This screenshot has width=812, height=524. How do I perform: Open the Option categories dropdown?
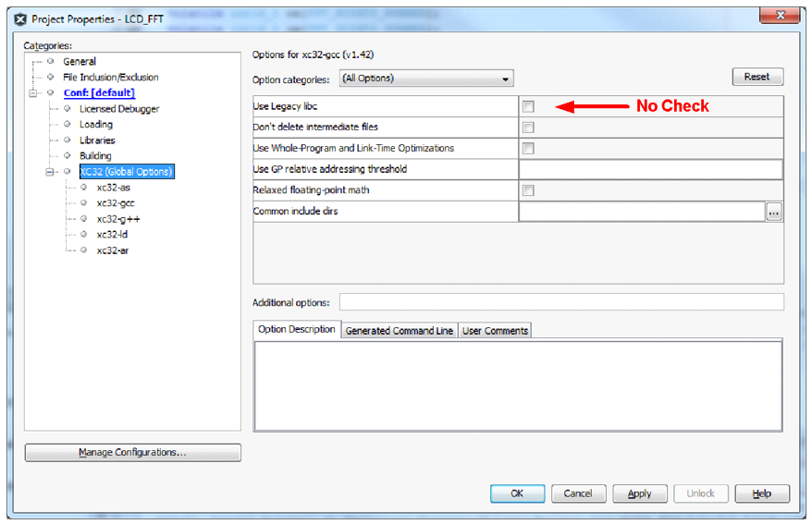pyautogui.click(x=426, y=79)
